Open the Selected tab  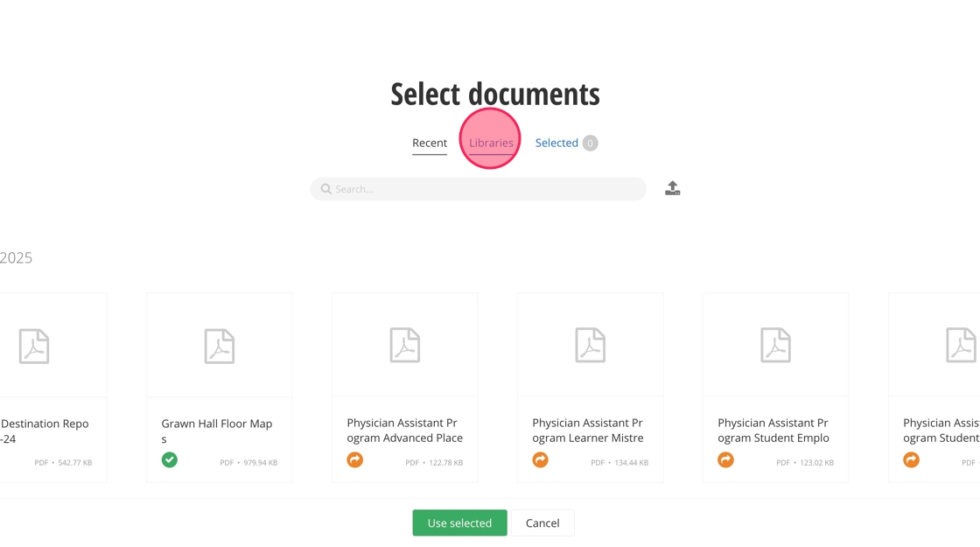click(x=556, y=144)
